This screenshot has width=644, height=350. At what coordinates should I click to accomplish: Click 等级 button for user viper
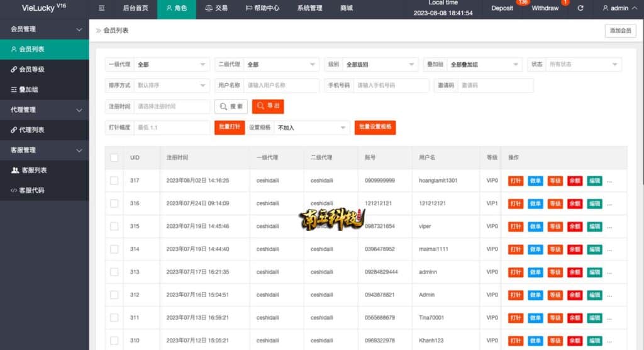point(555,227)
